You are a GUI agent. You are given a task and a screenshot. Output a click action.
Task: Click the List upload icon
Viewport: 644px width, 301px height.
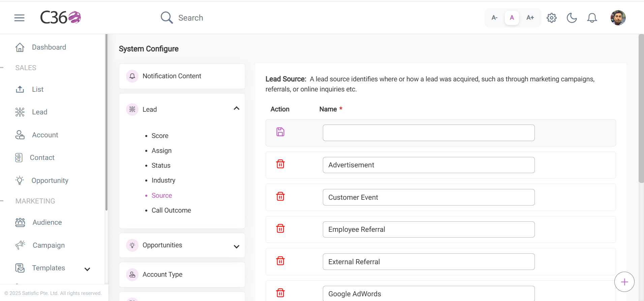(x=20, y=89)
